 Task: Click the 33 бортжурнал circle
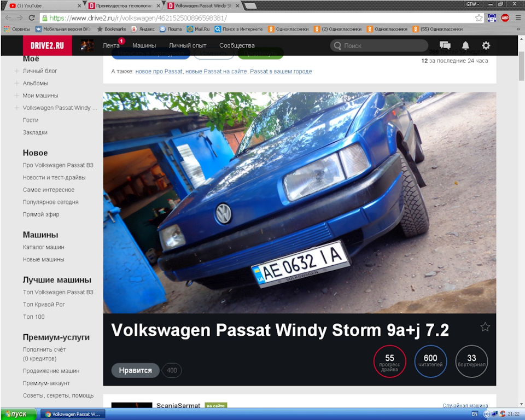click(x=471, y=361)
